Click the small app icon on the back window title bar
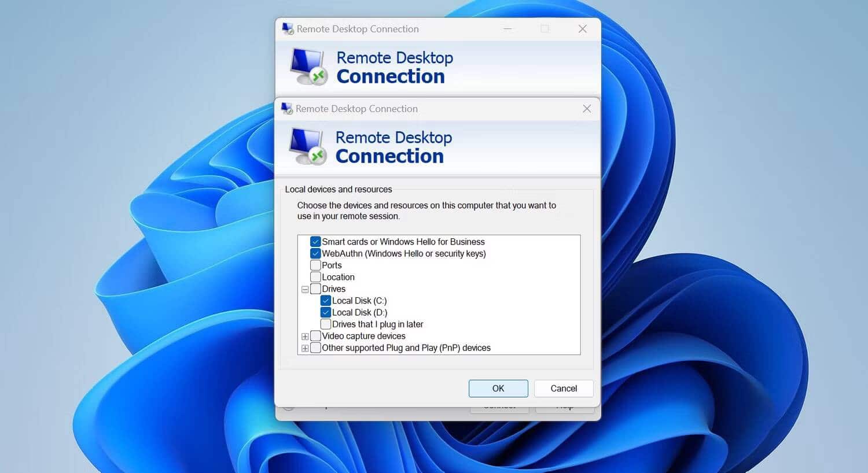 [286, 28]
